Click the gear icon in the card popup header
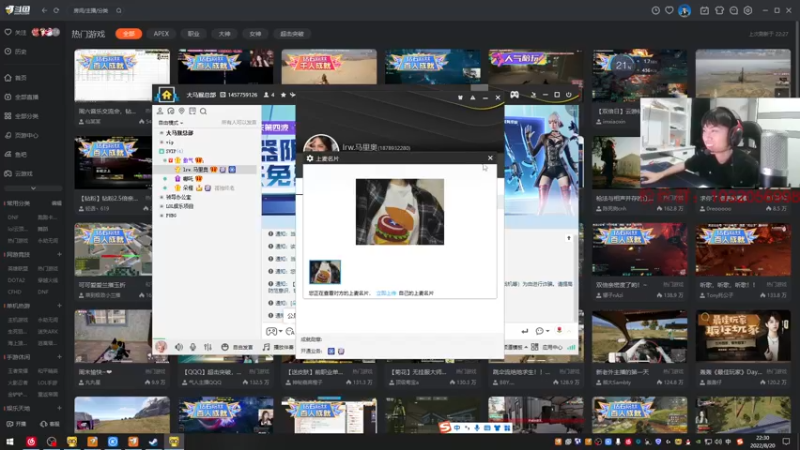 coord(310,159)
